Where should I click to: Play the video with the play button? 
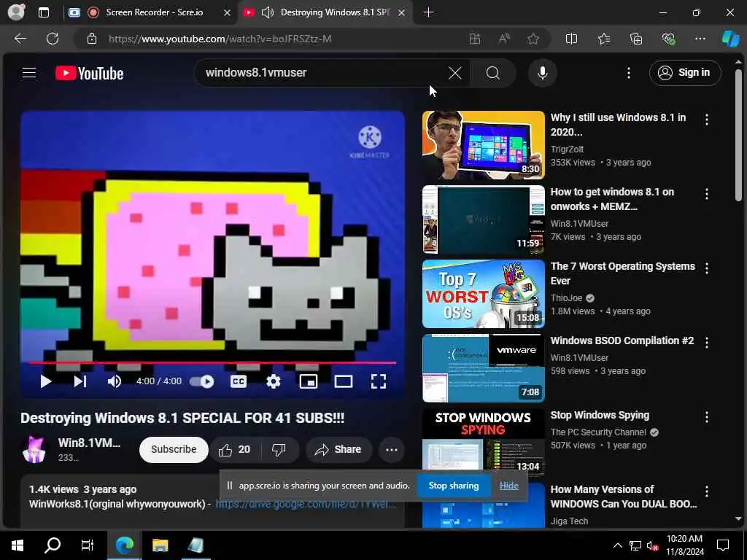46,381
